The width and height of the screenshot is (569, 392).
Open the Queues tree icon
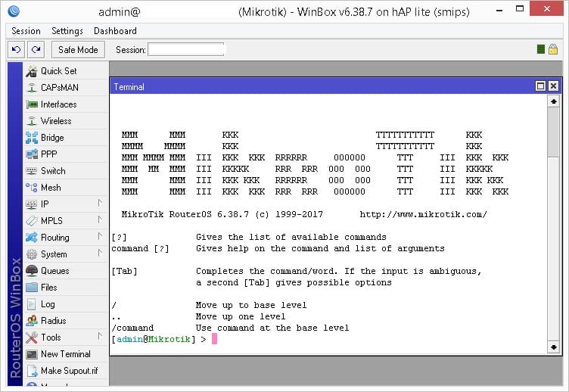(32, 271)
